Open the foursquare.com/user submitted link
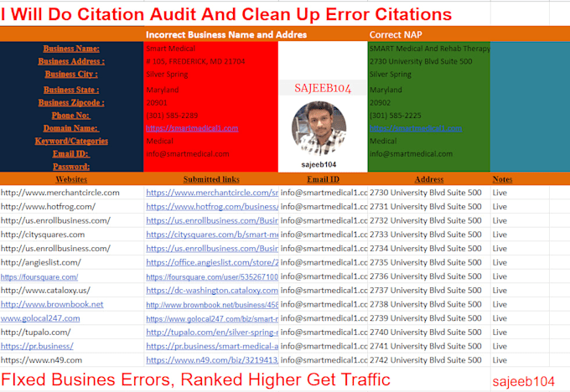This screenshot has height=392, width=570. [212, 277]
